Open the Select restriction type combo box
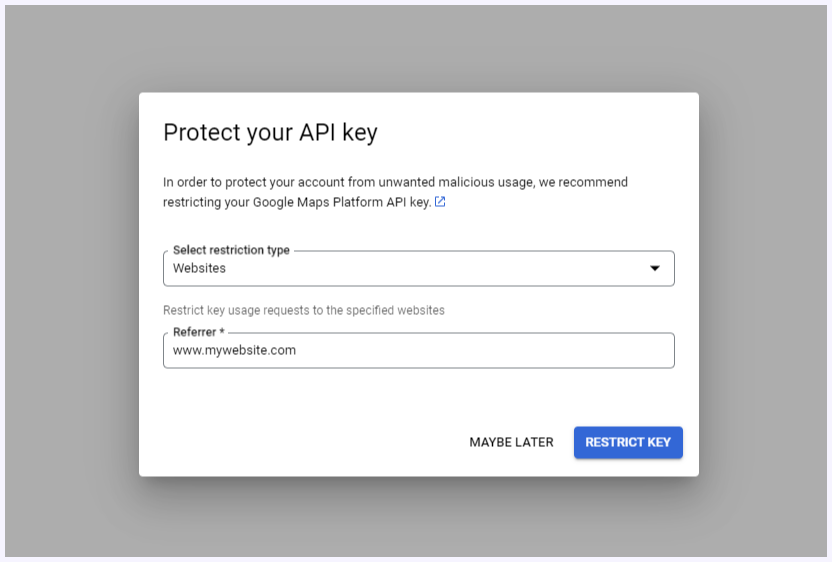The height and width of the screenshot is (562, 832). [419, 269]
